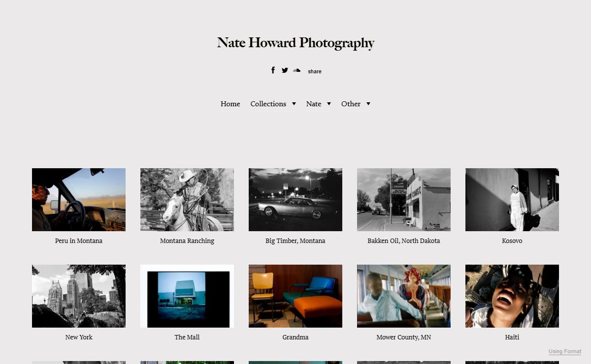Open the Big Timber, Montana car thumbnail
Screen dimensions: 591x364
(x=295, y=200)
